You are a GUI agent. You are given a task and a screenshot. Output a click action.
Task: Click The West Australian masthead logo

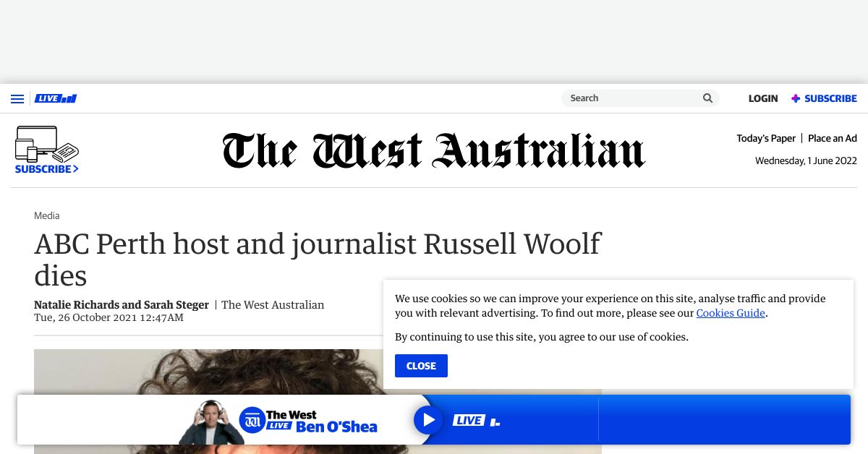pyautogui.click(x=433, y=150)
